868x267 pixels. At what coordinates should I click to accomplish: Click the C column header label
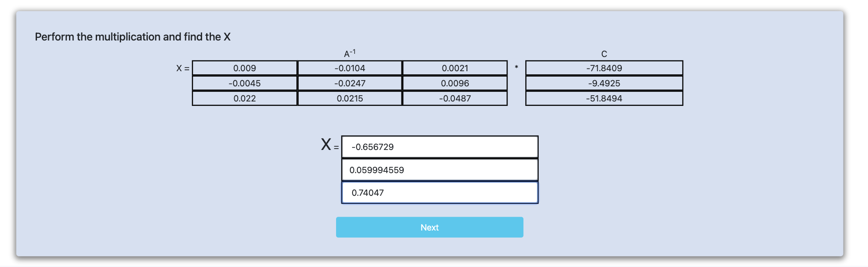[604, 54]
